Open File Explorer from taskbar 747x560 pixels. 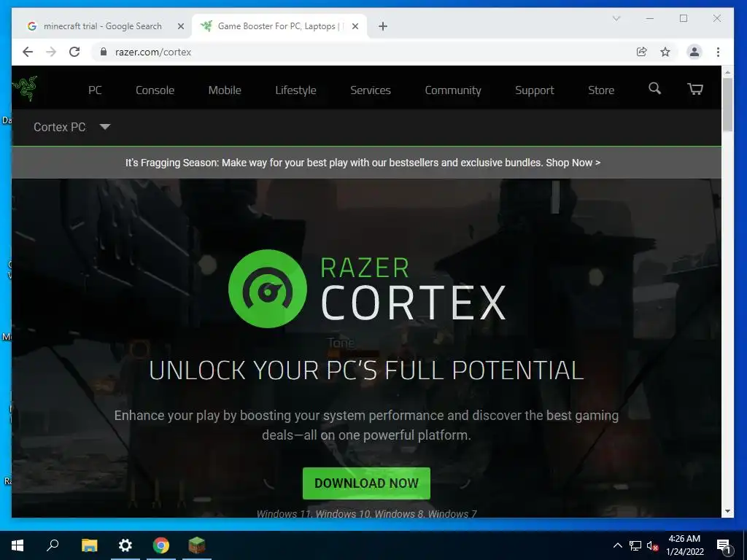[89, 545]
